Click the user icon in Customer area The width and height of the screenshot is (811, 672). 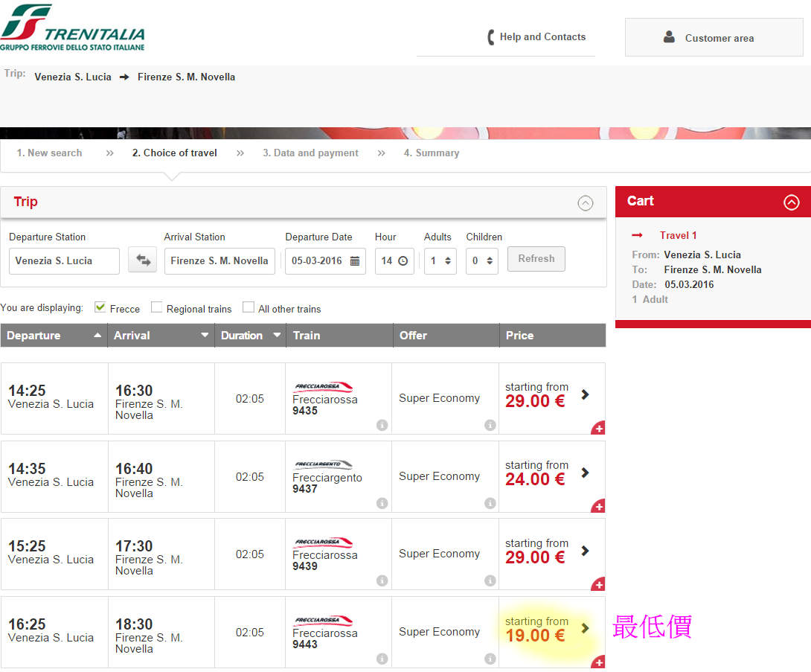click(x=669, y=37)
